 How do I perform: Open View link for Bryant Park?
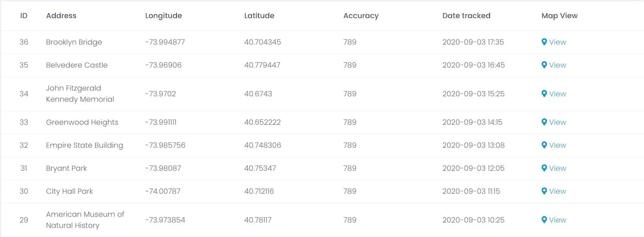click(557, 168)
